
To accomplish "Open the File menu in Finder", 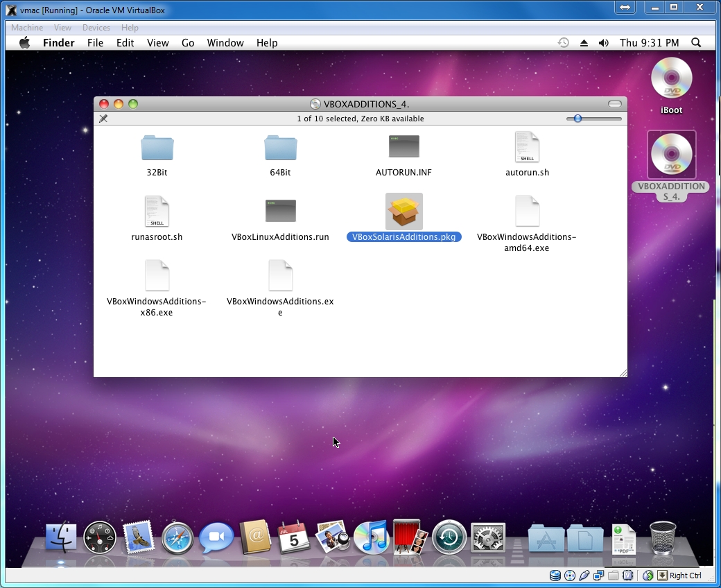I will pos(95,43).
